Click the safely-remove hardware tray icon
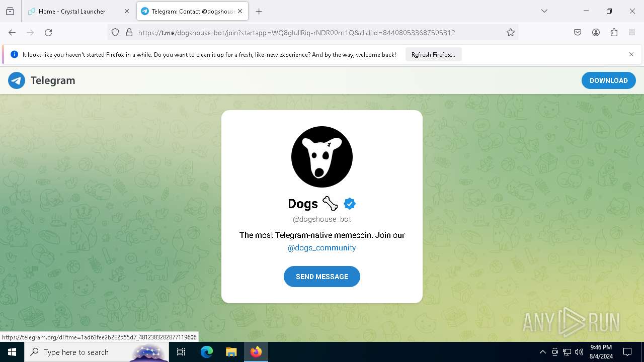 pos(555,352)
